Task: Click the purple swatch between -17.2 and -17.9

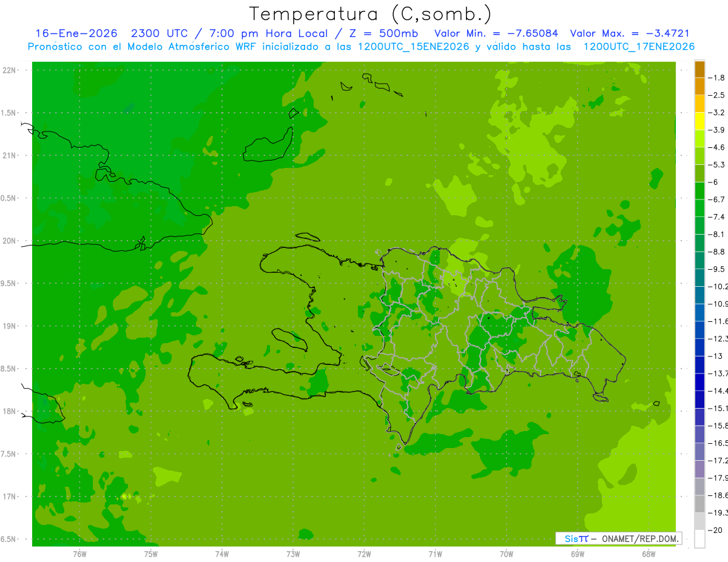Action: pyautogui.click(x=699, y=469)
